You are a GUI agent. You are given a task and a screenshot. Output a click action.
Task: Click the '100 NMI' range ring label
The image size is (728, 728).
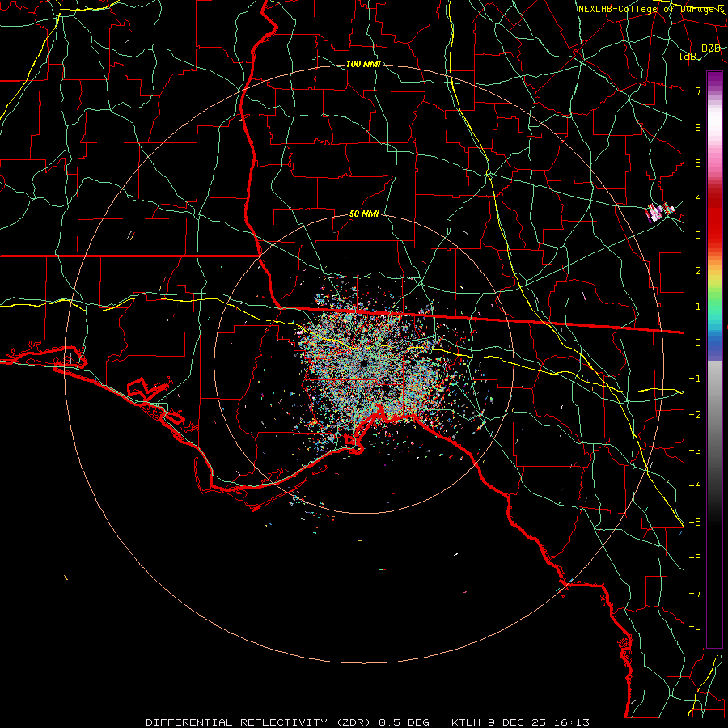[363, 64]
